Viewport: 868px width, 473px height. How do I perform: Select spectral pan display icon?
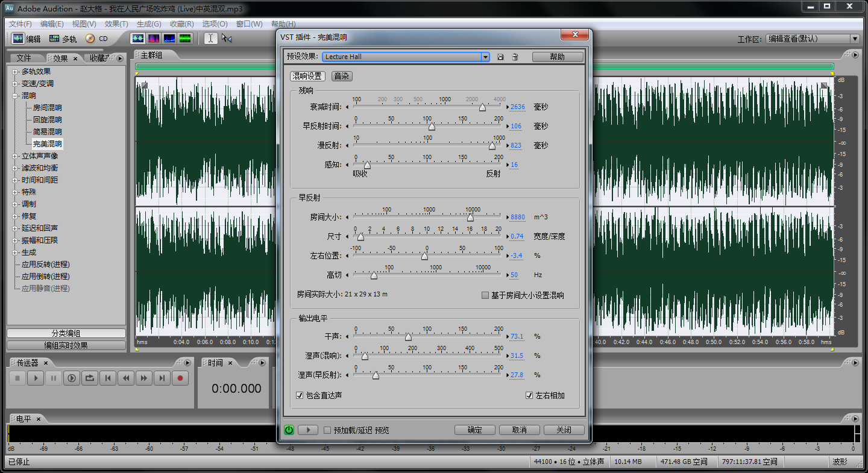tap(169, 38)
